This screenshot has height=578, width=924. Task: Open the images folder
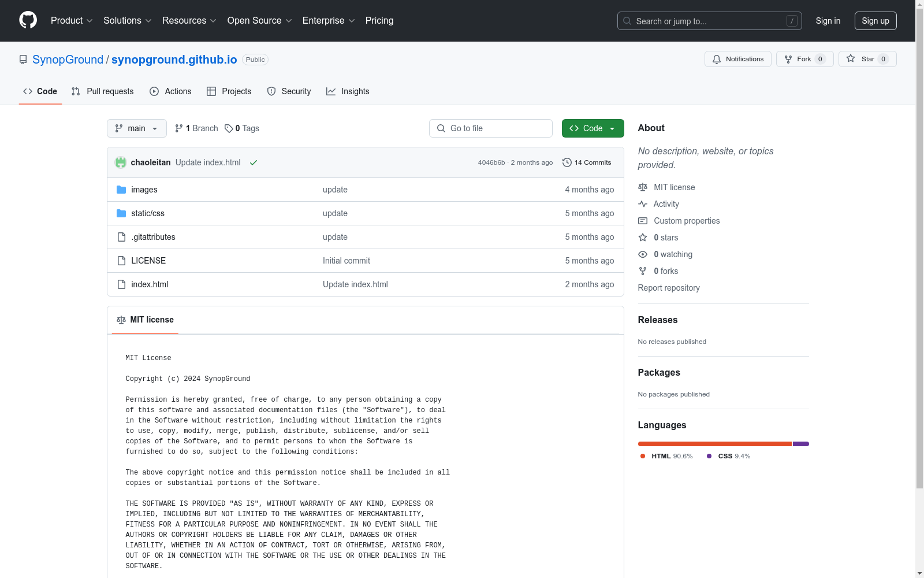tap(144, 190)
